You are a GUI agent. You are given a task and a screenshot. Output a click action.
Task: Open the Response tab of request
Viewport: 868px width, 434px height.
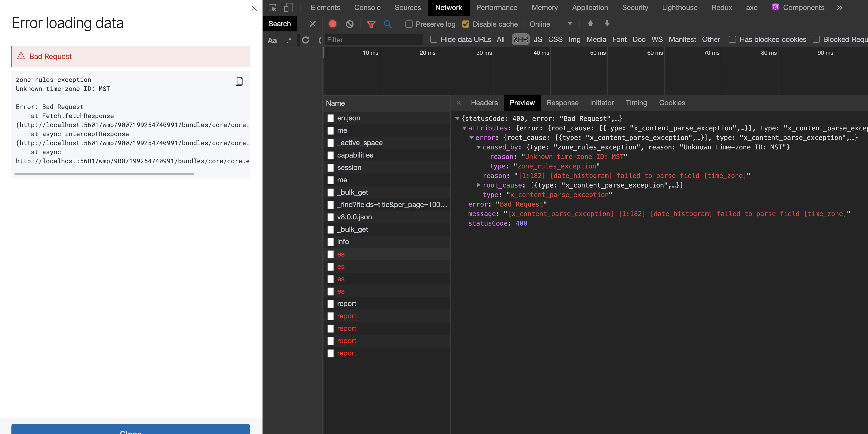(x=562, y=103)
